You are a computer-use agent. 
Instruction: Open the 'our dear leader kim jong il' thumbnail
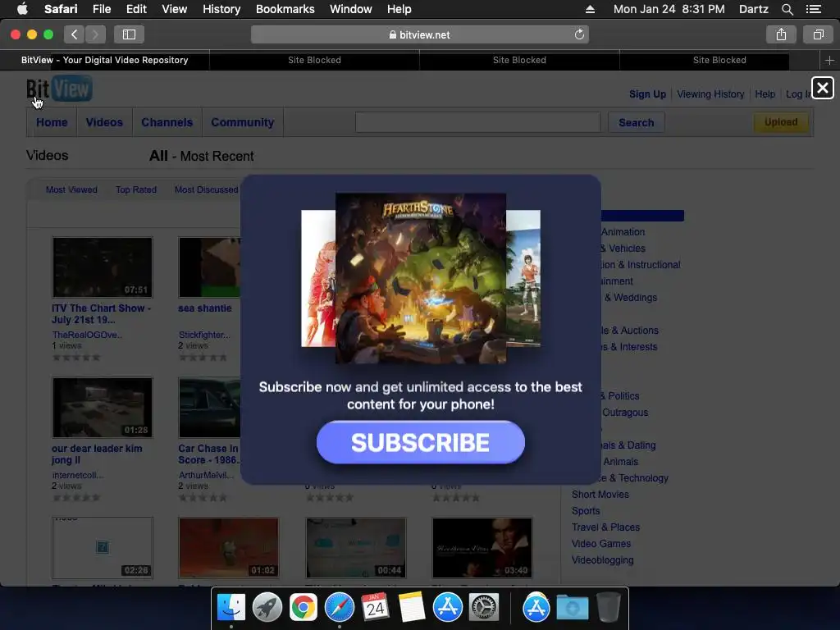103,408
